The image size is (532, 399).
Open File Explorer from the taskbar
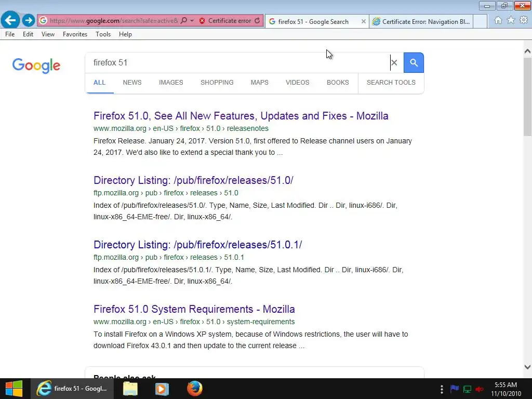tap(130, 389)
